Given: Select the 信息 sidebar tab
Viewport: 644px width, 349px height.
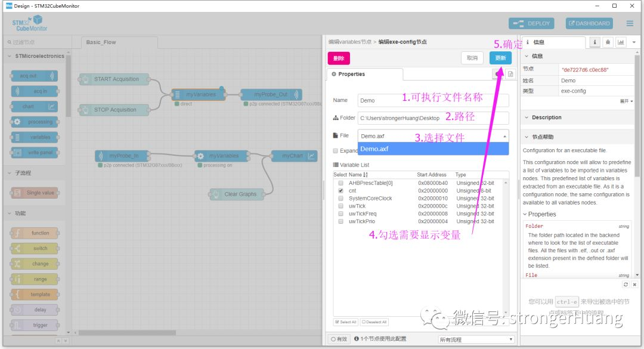Looking at the screenshot, I should pyautogui.click(x=553, y=42).
